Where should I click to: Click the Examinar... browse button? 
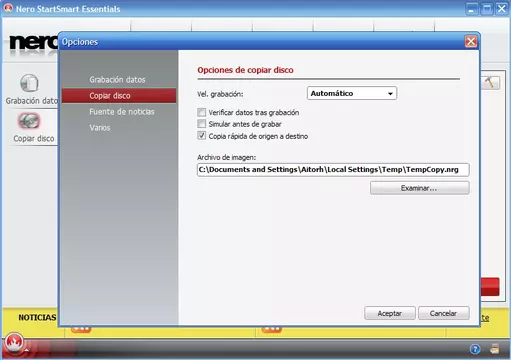420,188
